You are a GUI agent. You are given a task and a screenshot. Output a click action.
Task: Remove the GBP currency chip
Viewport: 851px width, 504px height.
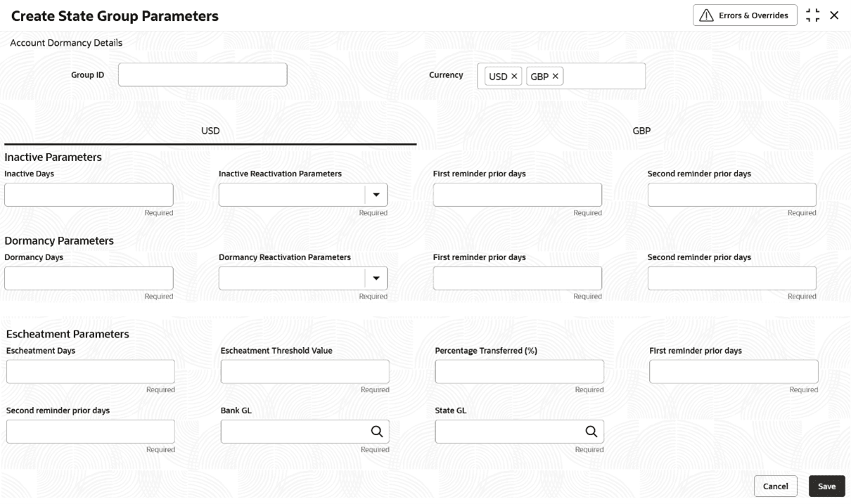(x=556, y=76)
